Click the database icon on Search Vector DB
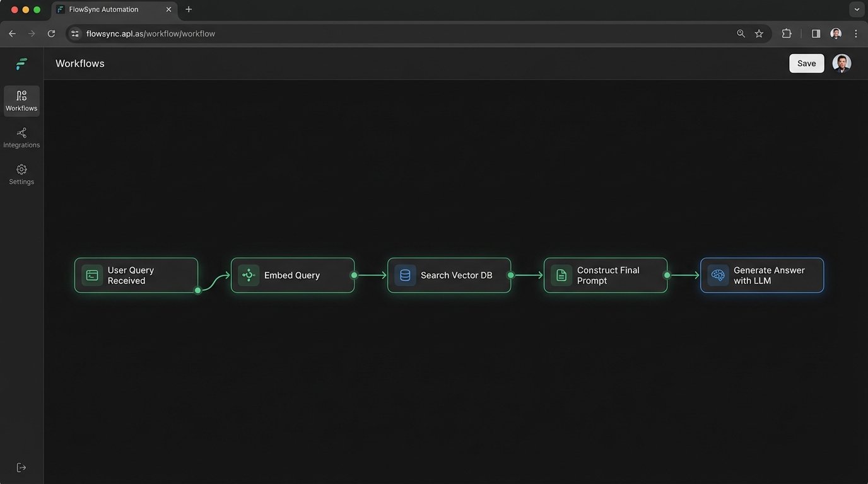868x484 pixels. [405, 275]
